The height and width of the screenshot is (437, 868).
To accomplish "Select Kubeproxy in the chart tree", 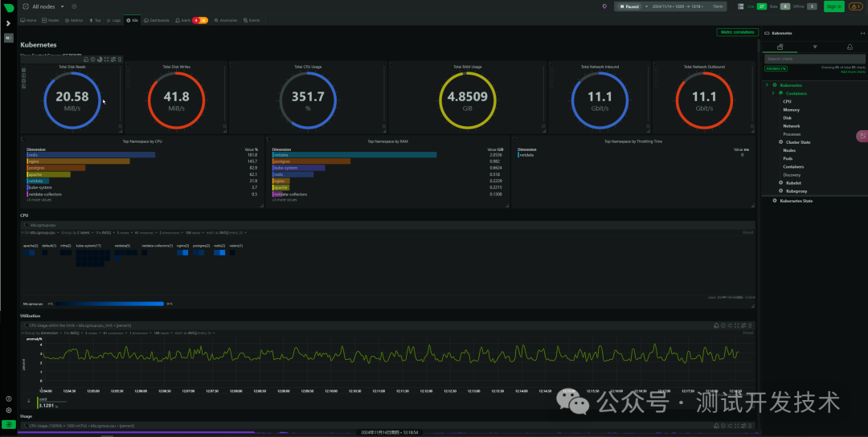I will coord(796,191).
